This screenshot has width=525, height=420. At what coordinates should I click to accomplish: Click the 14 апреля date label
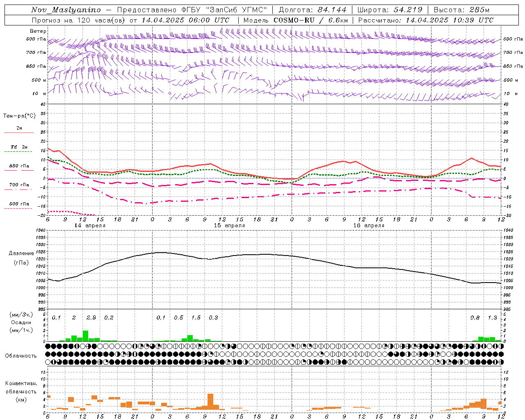tap(90, 226)
